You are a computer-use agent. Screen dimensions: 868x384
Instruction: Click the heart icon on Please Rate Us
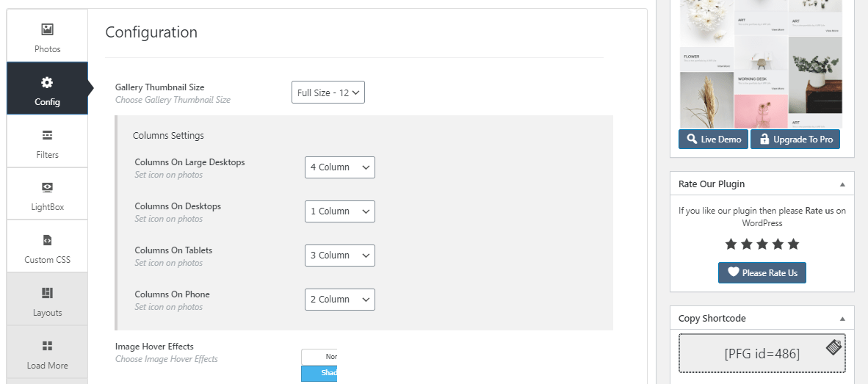tap(733, 272)
